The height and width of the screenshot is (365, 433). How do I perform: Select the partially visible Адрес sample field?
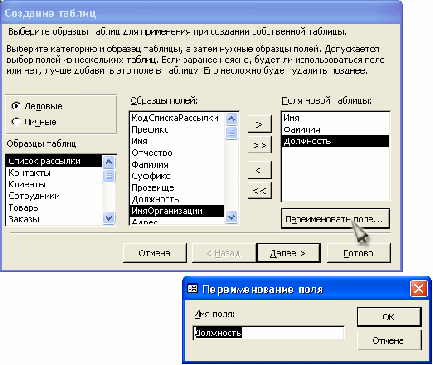point(177,221)
